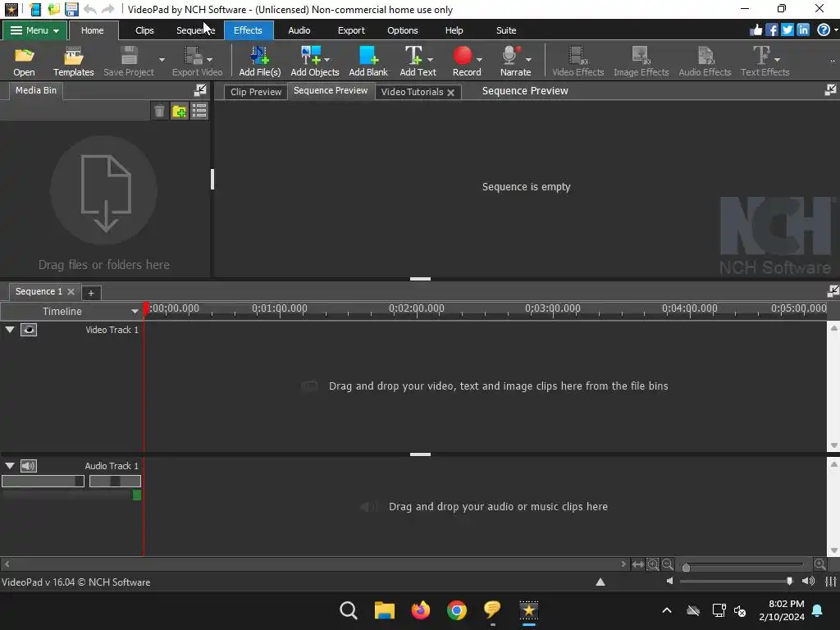Share on LinkedIn icon

point(802,30)
